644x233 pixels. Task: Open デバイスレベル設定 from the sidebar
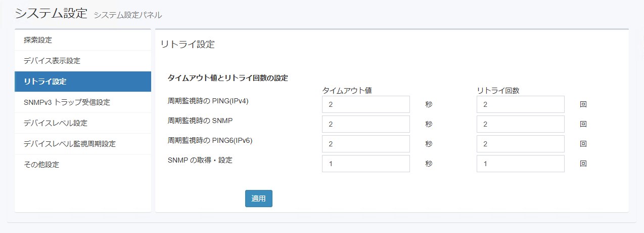point(56,123)
